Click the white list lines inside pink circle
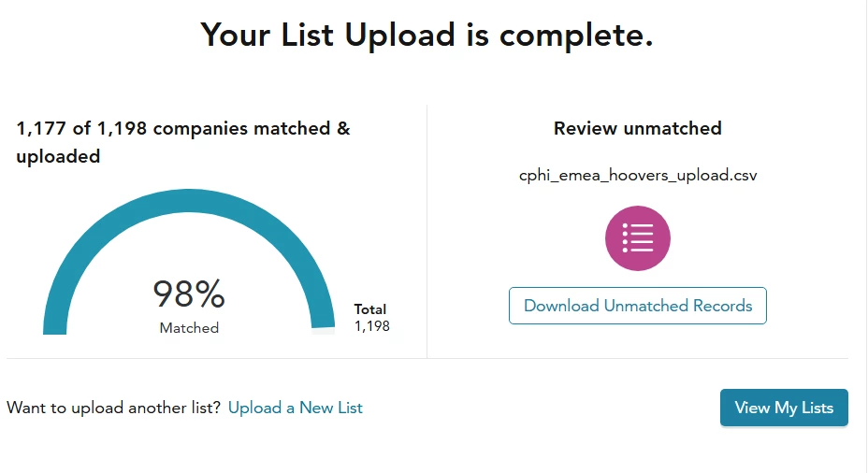Viewport: 868px width, 473px height. tap(638, 237)
